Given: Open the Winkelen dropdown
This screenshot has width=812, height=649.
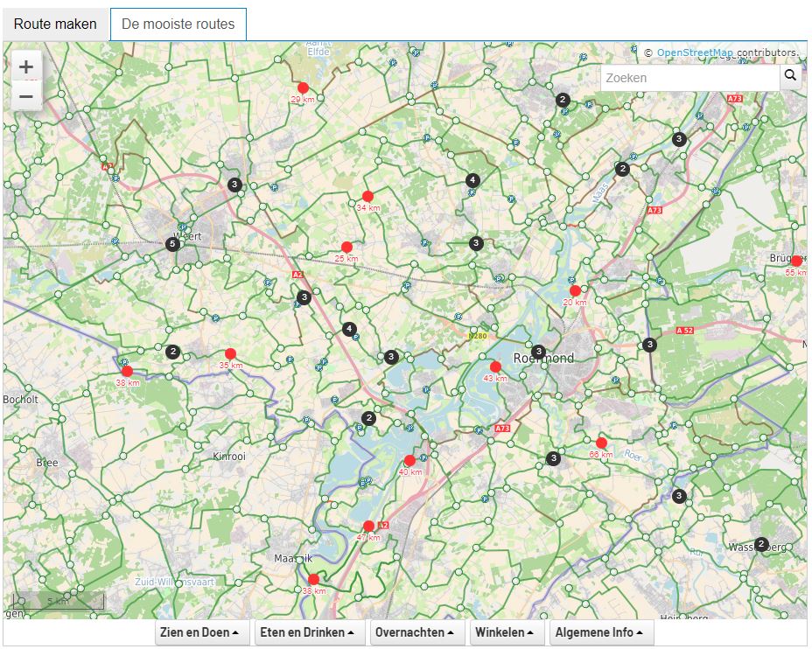Looking at the screenshot, I should 504,632.
